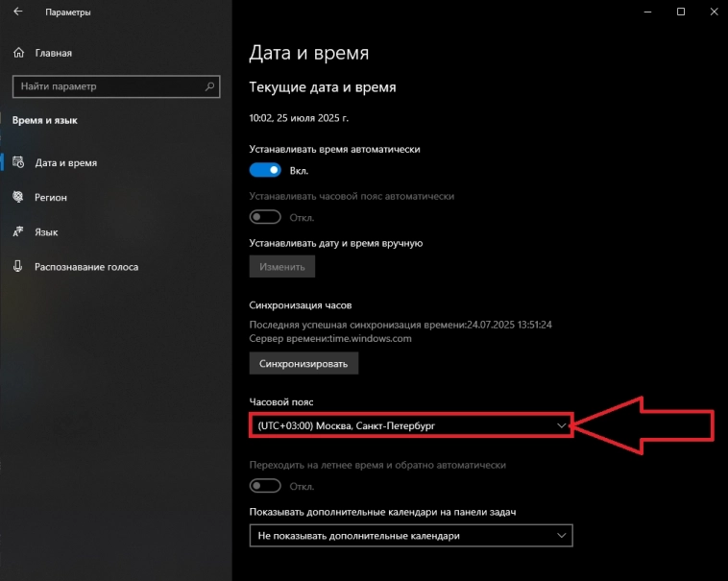Click the Дата и время calendar-clock icon

[18, 162]
